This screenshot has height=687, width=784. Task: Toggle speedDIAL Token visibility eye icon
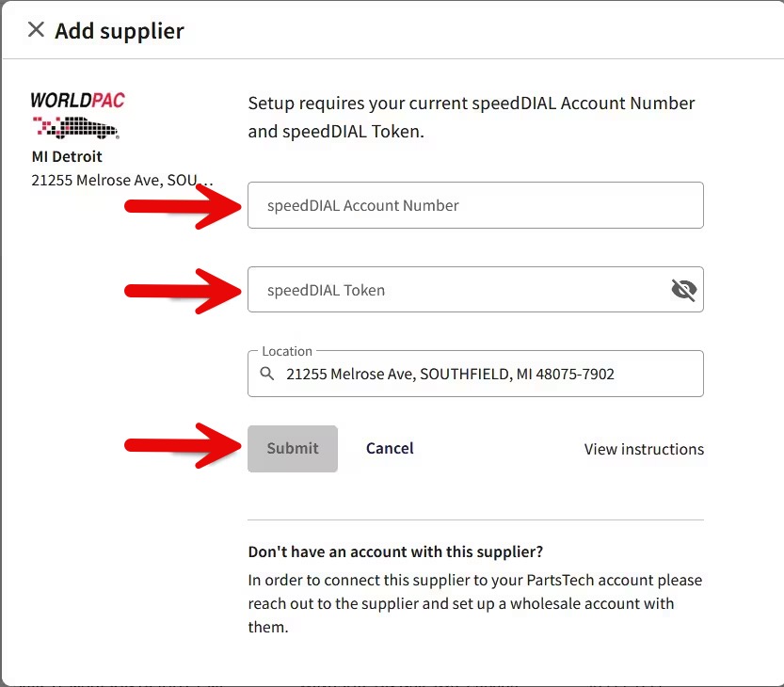tap(683, 290)
